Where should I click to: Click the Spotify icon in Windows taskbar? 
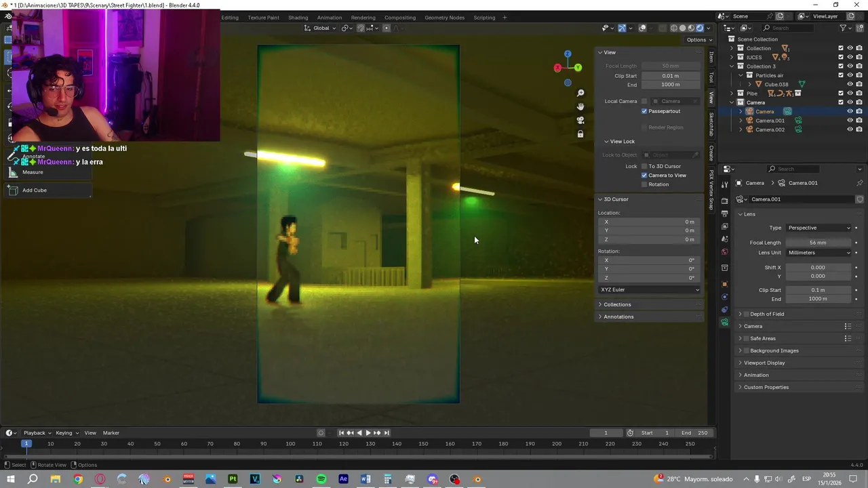321,479
